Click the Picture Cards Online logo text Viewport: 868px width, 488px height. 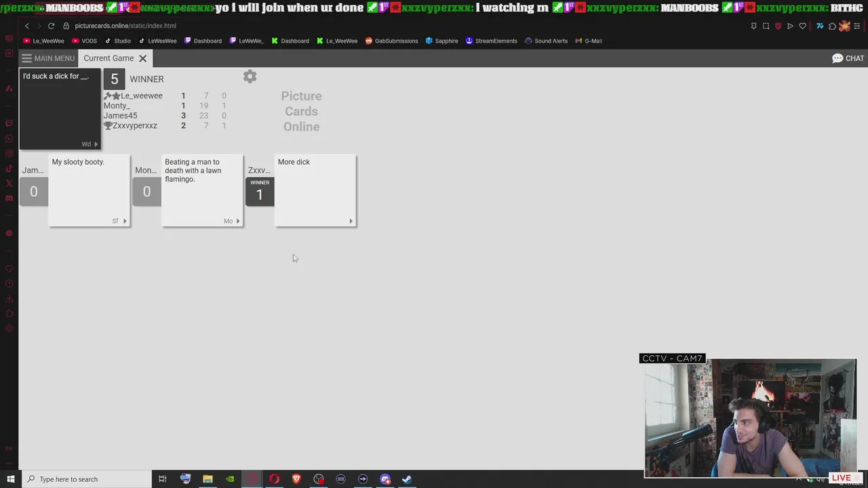(301, 111)
